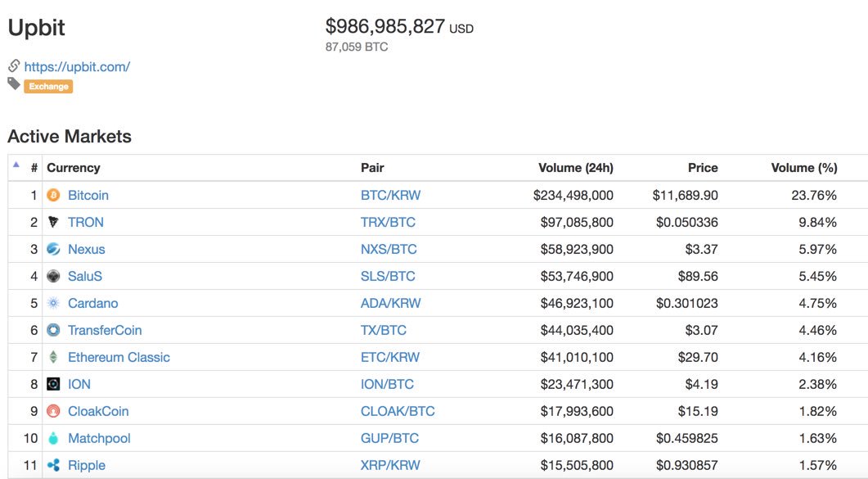The width and height of the screenshot is (868, 479).
Task: Click TRON's $97,085,800 volume value
Action: [577, 222]
